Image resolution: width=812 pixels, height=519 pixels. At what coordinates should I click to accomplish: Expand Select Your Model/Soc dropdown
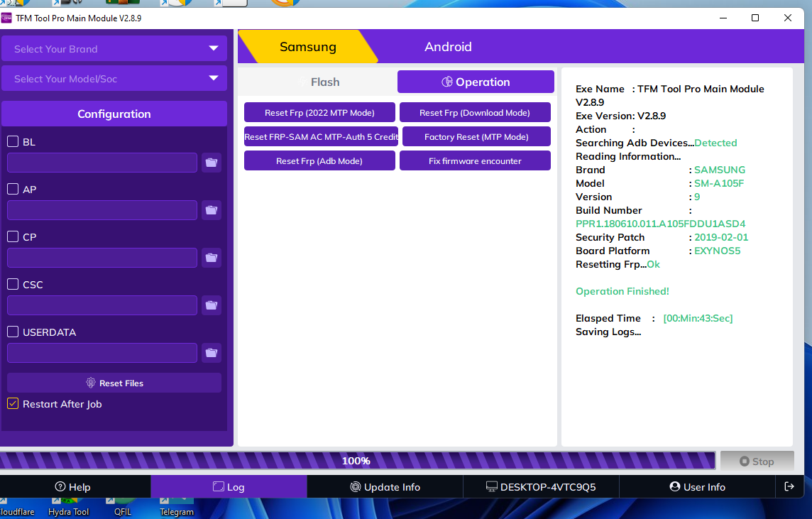[114, 79]
